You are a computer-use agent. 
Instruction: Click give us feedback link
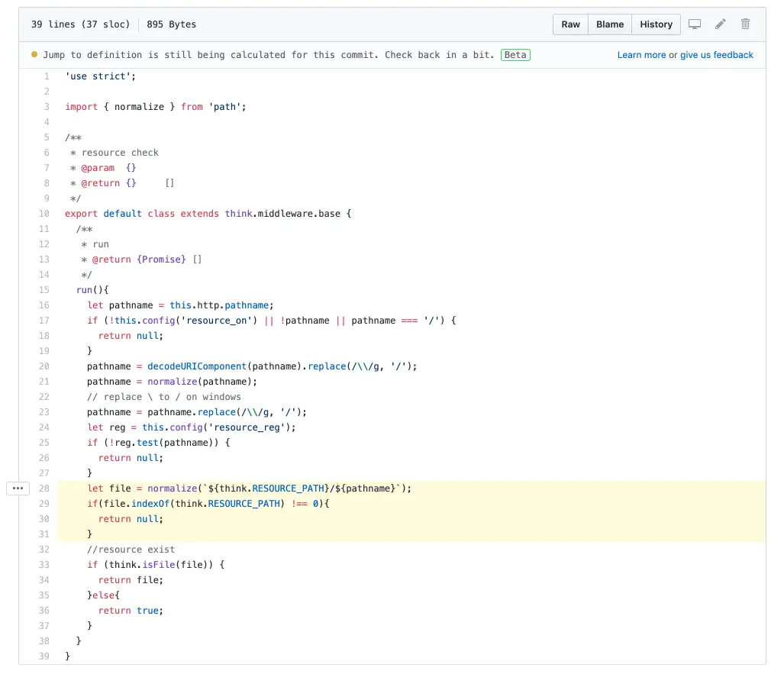tap(717, 55)
